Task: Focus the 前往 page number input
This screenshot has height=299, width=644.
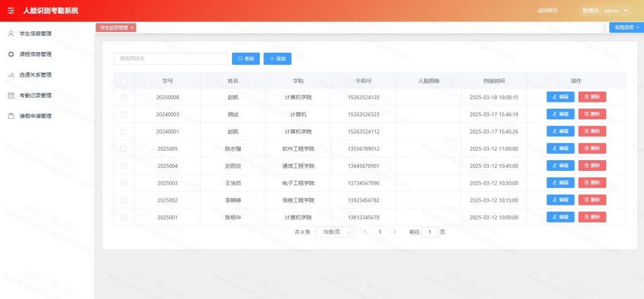Action: click(430, 232)
